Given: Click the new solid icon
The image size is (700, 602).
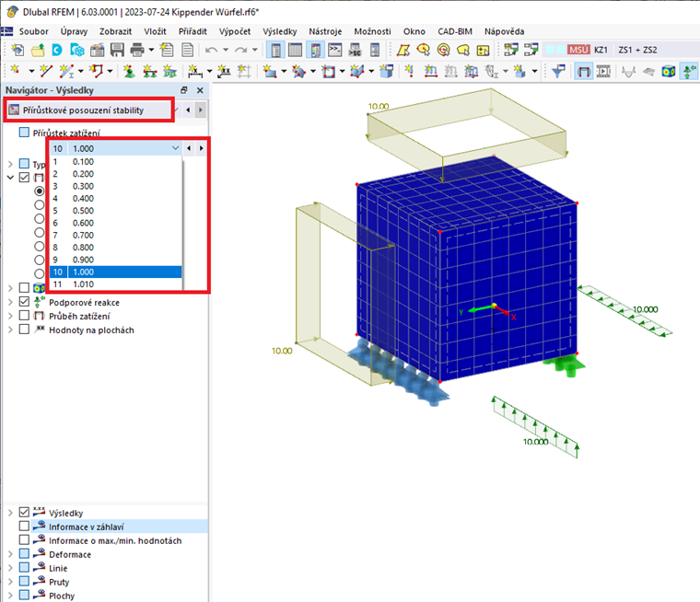Looking at the screenshot, I should [x=357, y=71].
